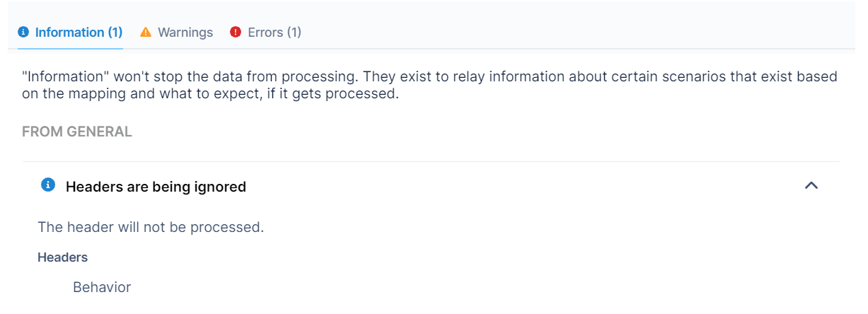
Task: Click "The header will not be processed." text
Action: point(151,228)
